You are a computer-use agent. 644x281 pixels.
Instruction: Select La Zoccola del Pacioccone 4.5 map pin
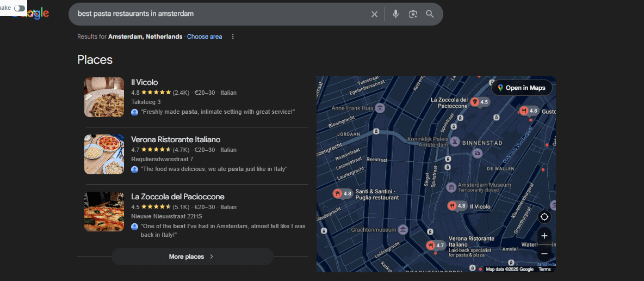[x=479, y=102]
